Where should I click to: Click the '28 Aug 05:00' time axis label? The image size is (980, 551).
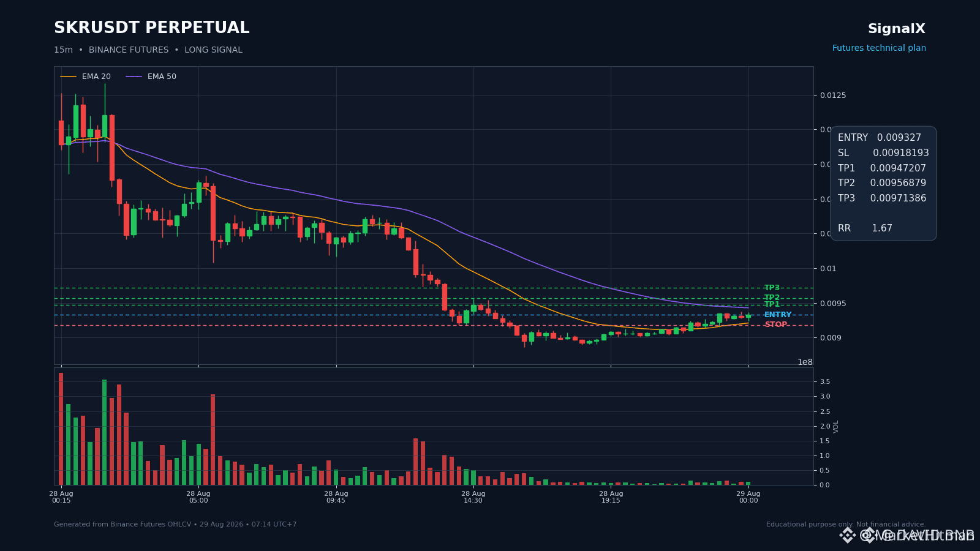[x=198, y=497]
